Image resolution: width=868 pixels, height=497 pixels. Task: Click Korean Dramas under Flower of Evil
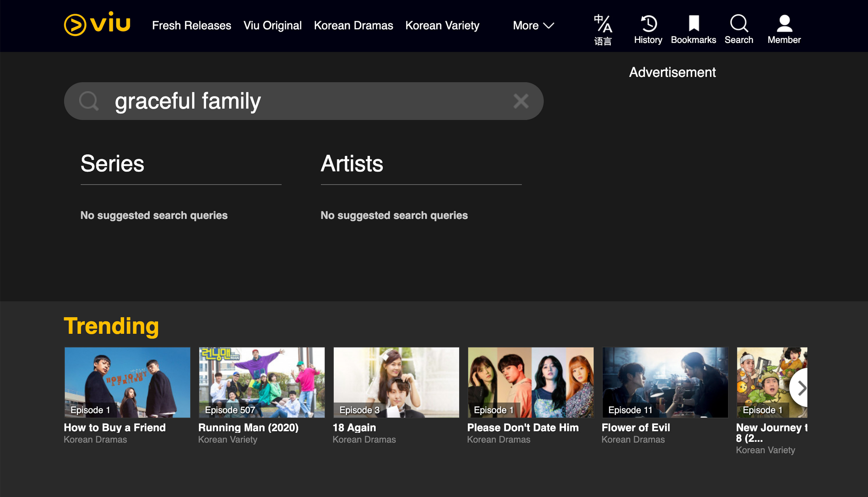click(x=633, y=440)
